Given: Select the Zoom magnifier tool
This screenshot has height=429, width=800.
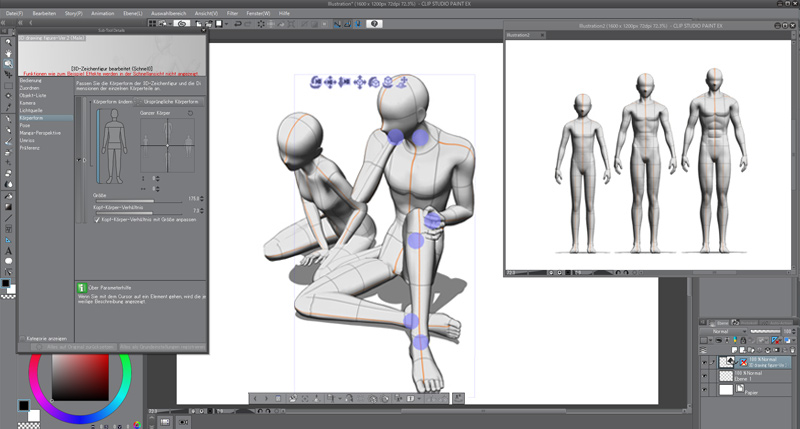Looking at the screenshot, I should coord(8,42).
